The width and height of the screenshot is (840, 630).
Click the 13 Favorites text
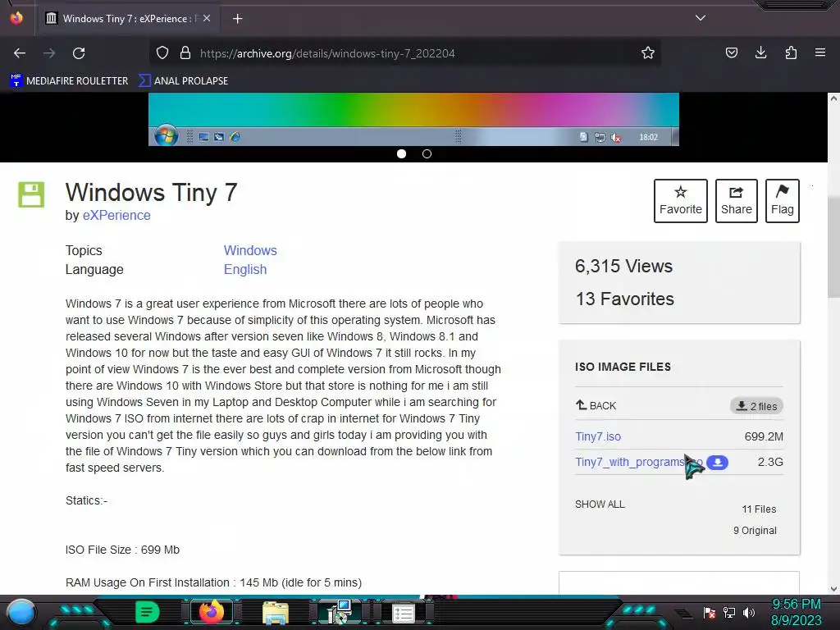click(x=624, y=299)
